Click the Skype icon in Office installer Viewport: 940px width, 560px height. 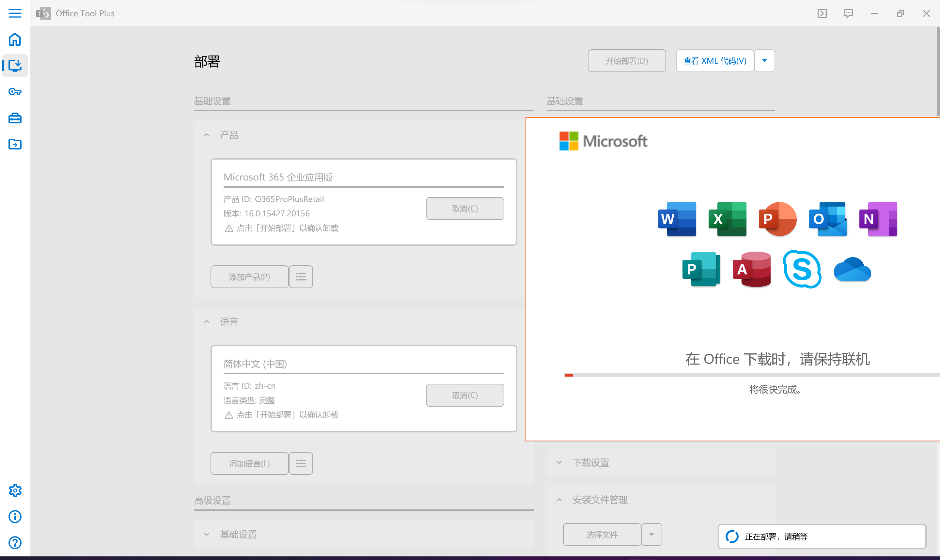tap(802, 269)
